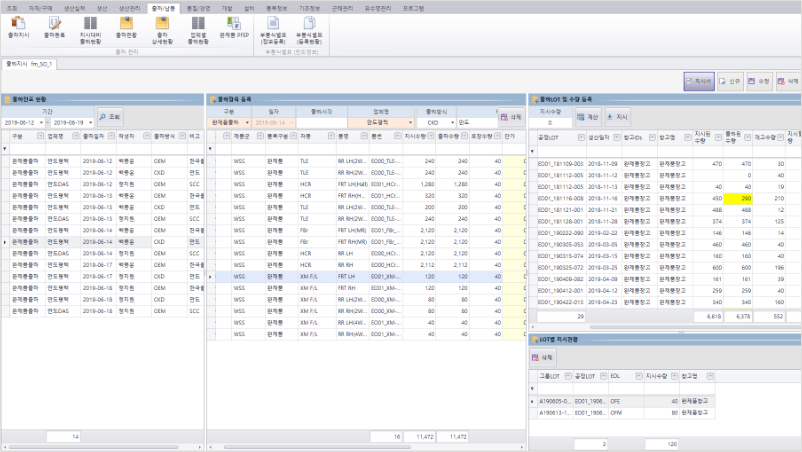Viewport: 802px width, 452px height.
Task: Open filter for 구분 column in left grid
Action: pyautogui.click(x=40, y=136)
